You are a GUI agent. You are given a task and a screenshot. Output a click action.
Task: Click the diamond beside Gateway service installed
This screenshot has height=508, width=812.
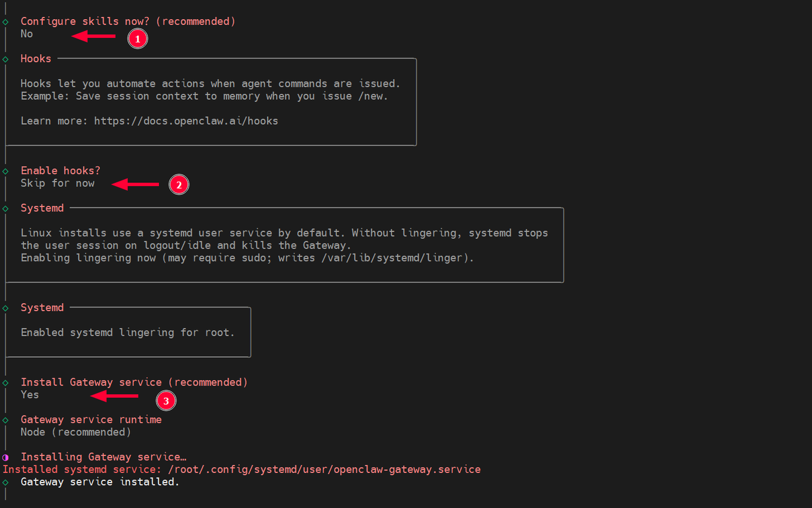click(5, 481)
